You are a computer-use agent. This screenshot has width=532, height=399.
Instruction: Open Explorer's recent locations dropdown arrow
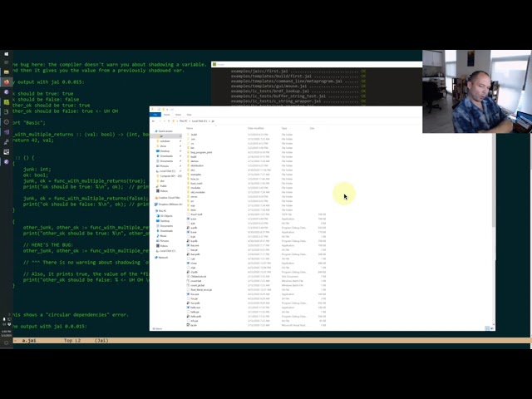coord(164,121)
